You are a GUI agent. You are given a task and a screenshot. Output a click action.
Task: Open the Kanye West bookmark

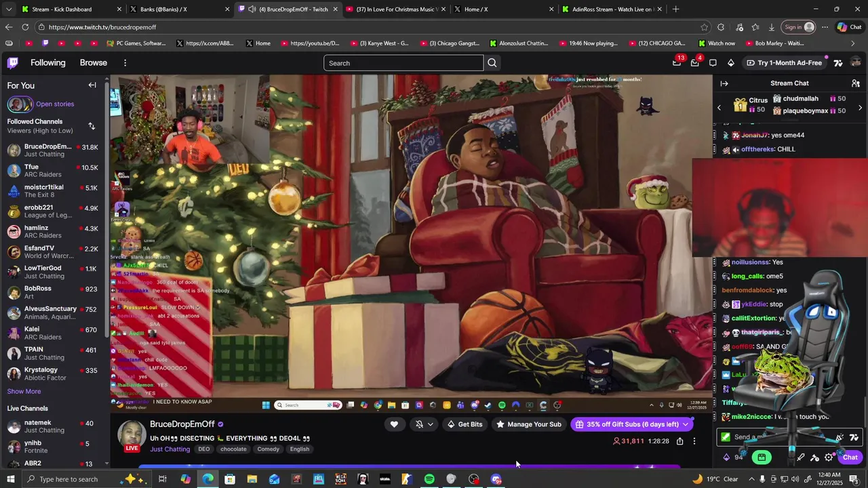(380, 43)
